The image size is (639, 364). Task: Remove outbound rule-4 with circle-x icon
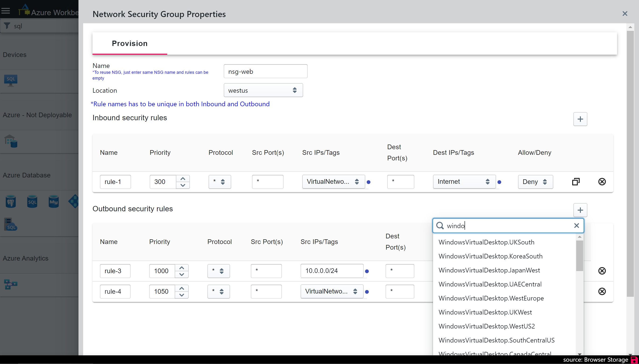(x=602, y=291)
